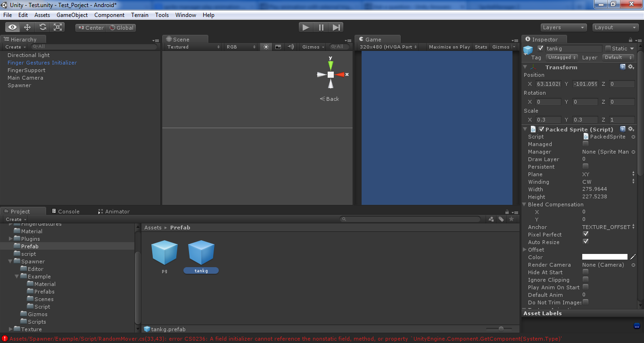Open the Terrain menu
Viewport: 644px width, 343px height.
pyautogui.click(x=140, y=15)
